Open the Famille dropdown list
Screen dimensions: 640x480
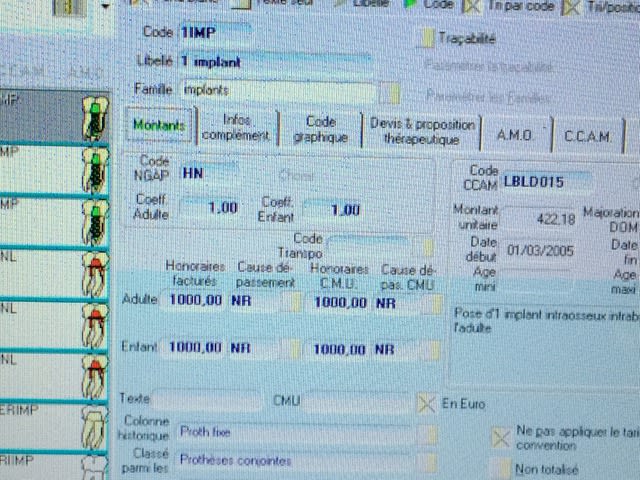point(394,92)
